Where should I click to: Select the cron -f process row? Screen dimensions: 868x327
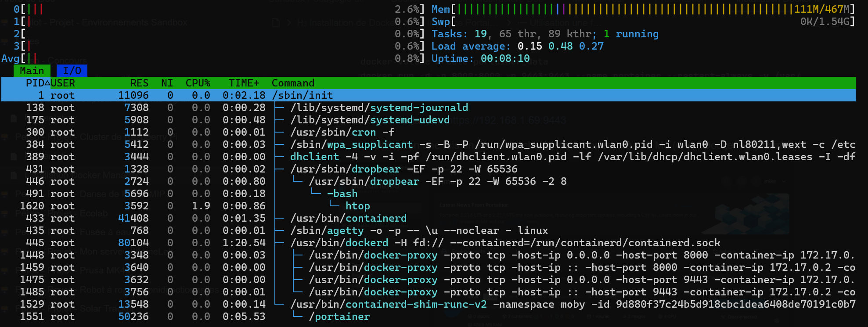pyautogui.click(x=429, y=132)
